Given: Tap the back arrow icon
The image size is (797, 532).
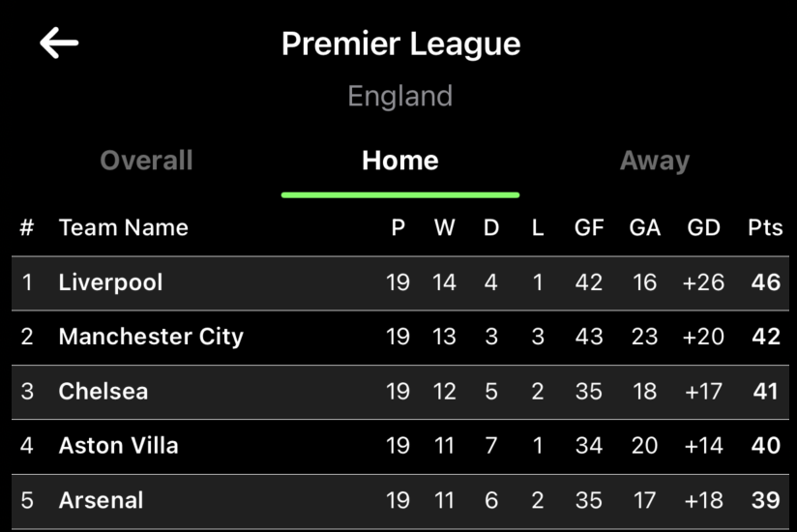Looking at the screenshot, I should 59,43.
